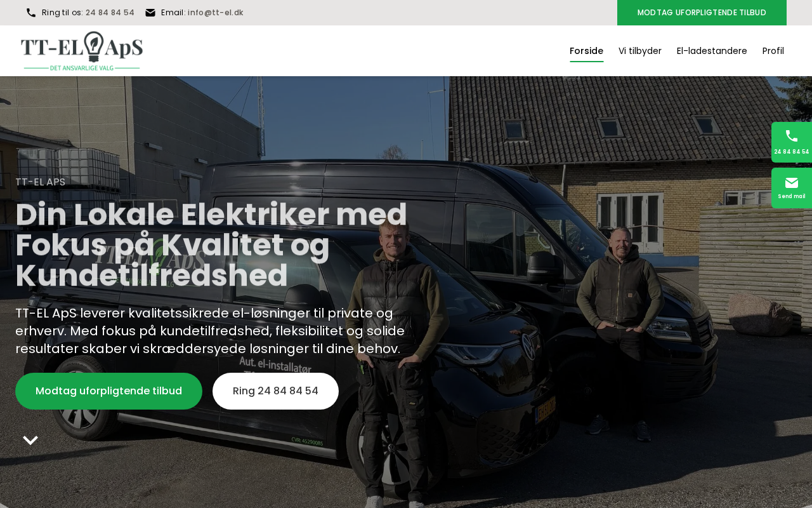
Task: Click the TT-EL ApS logo
Action: 82,51
